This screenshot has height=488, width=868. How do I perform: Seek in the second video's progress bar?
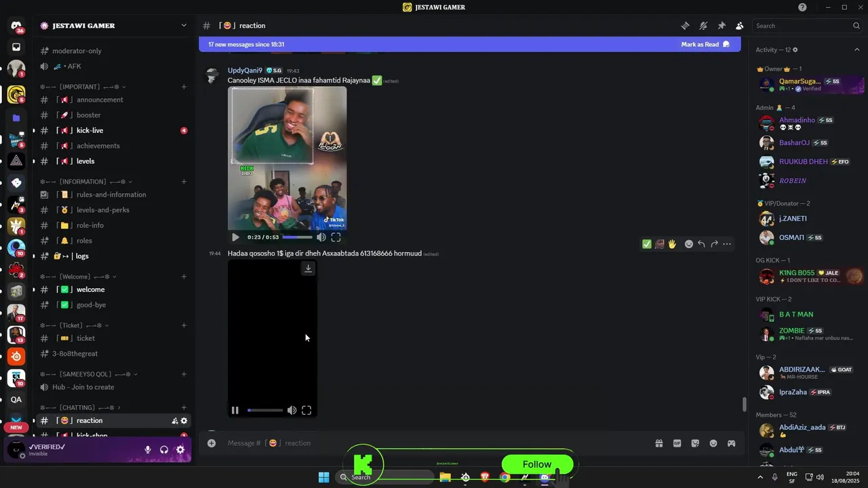(265, 410)
